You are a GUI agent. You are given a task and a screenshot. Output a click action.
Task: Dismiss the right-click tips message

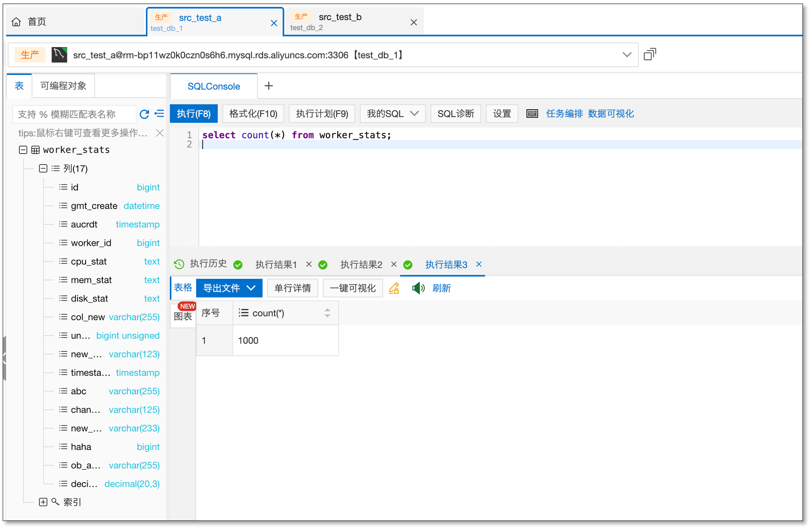(160, 133)
